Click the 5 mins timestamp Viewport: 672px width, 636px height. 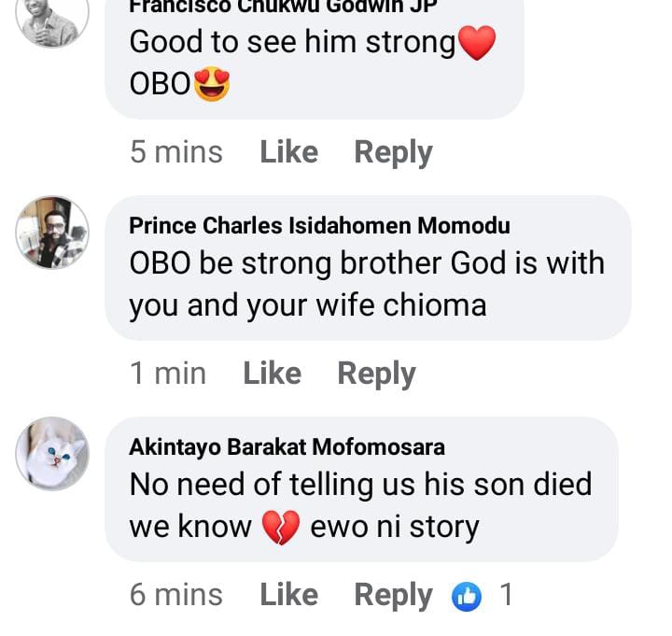tap(176, 152)
